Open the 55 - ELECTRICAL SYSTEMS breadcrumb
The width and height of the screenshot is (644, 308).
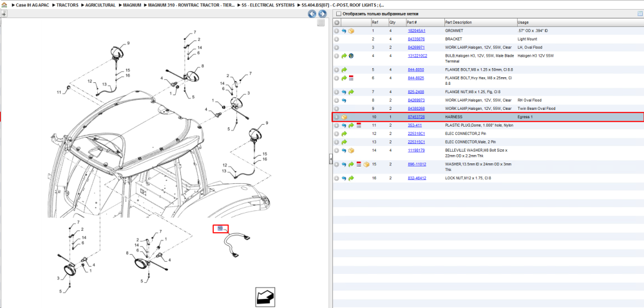pos(268,5)
